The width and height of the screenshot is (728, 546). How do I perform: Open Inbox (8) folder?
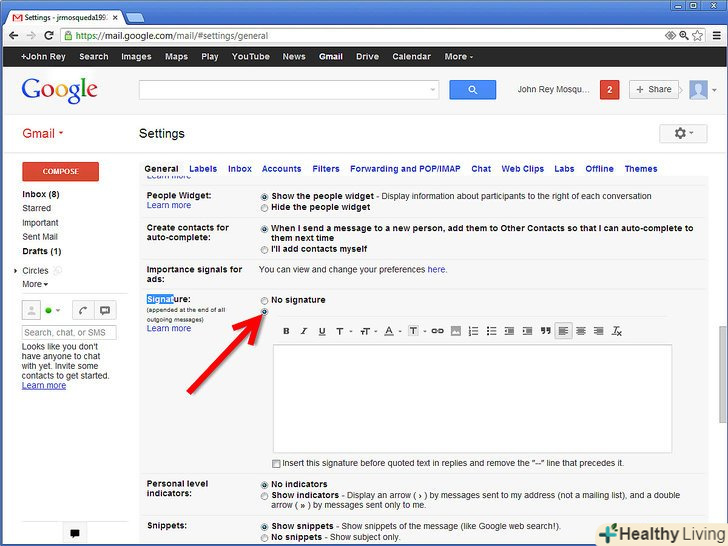[41, 194]
